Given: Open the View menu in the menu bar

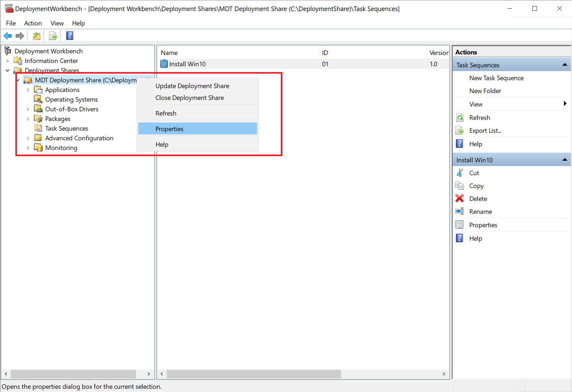Looking at the screenshot, I should point(57,23).
